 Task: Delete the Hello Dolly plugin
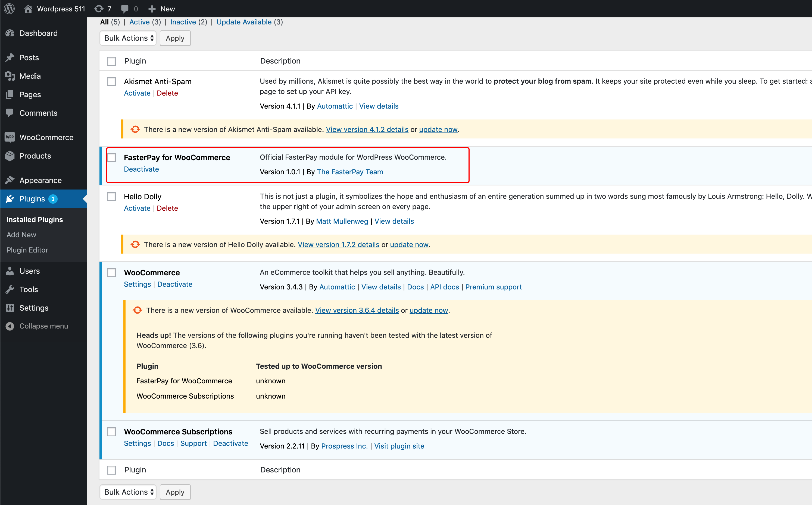pyautogui.click(x=167, y=208)
